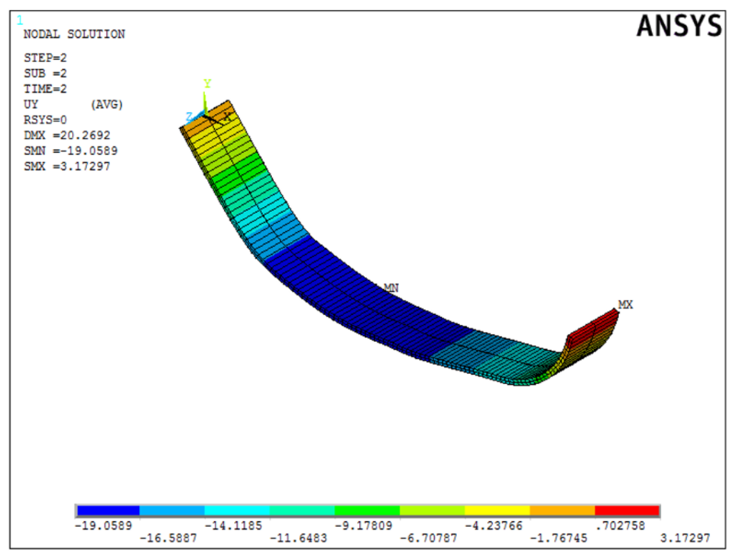Click the blue Z axis triad label
This screenshot has width=735, height=560.
pos(189,116)
